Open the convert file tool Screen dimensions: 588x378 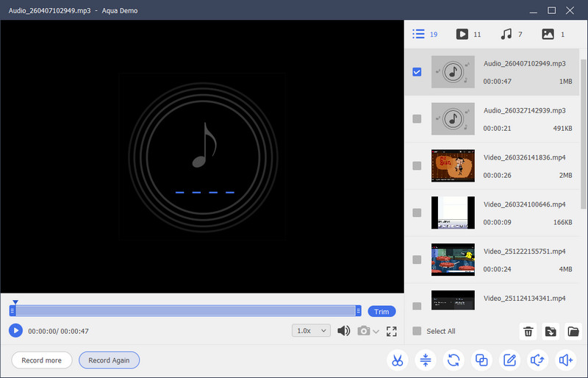tap(453, 360)
